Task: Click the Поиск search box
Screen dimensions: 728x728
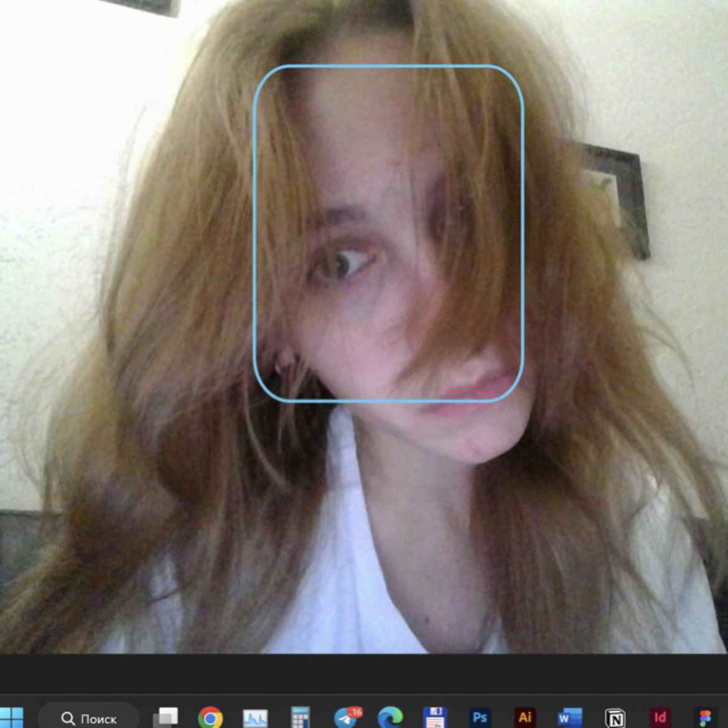Action: pos(88,717)
